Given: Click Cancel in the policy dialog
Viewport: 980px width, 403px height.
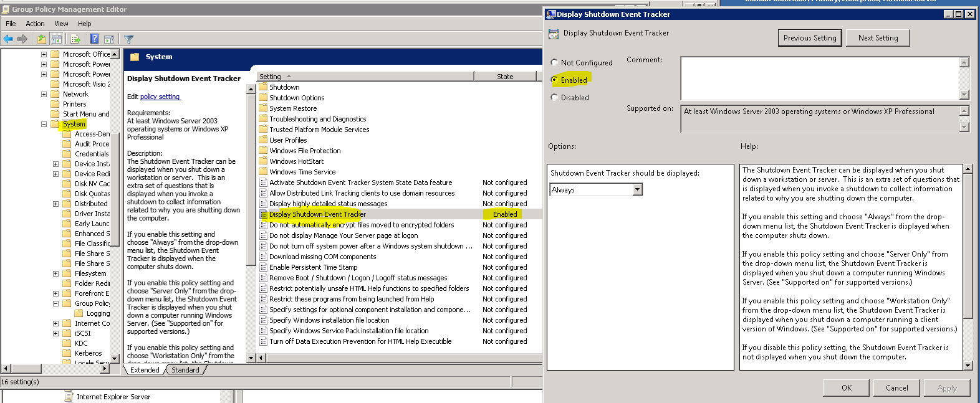Looking at the screenshot, I should (896, 387).
